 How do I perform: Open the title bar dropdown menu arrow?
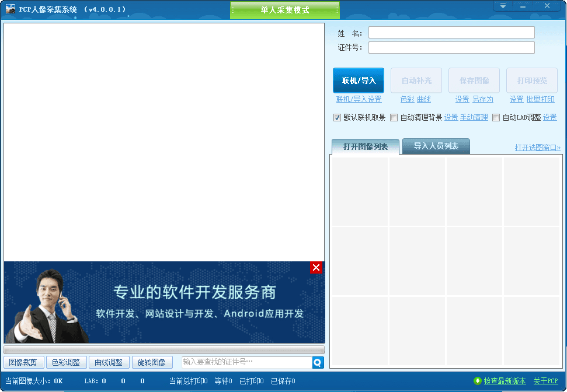tap(503, 6)
